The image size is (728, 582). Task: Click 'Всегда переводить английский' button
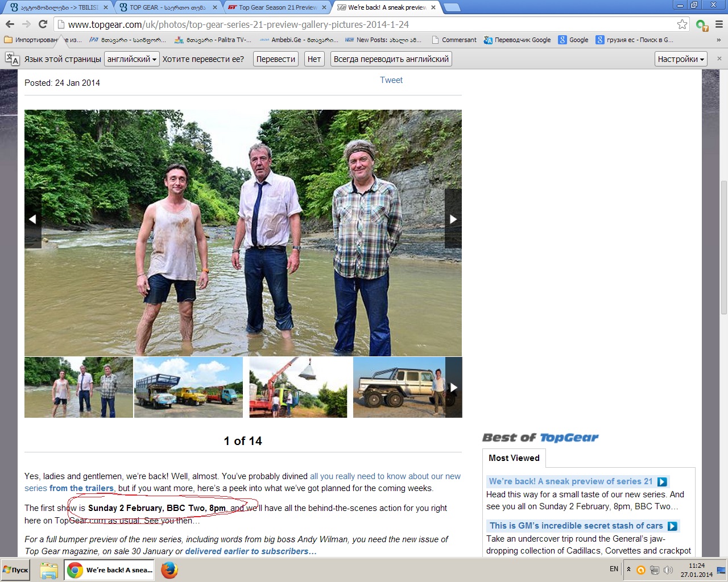point(391,59)
